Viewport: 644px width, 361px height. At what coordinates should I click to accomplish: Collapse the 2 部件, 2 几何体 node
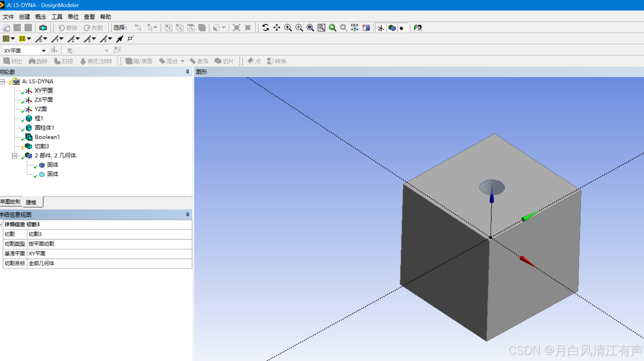click(14, 156)
